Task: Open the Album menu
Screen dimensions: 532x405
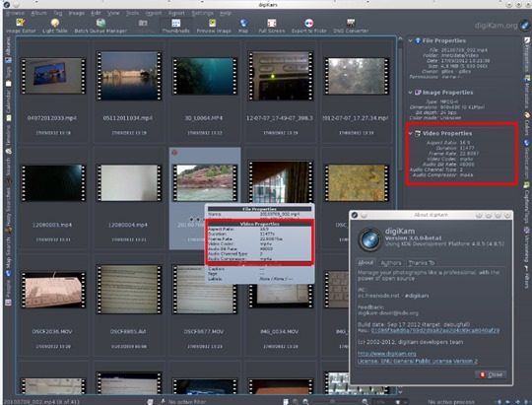Action: [38, 13]
